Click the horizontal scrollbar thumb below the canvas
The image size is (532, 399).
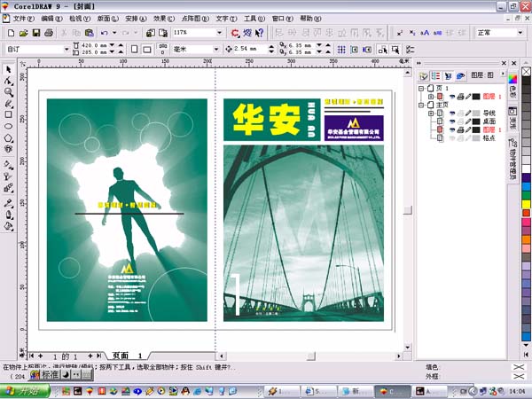pyautogui.click(x=311, y=356)
